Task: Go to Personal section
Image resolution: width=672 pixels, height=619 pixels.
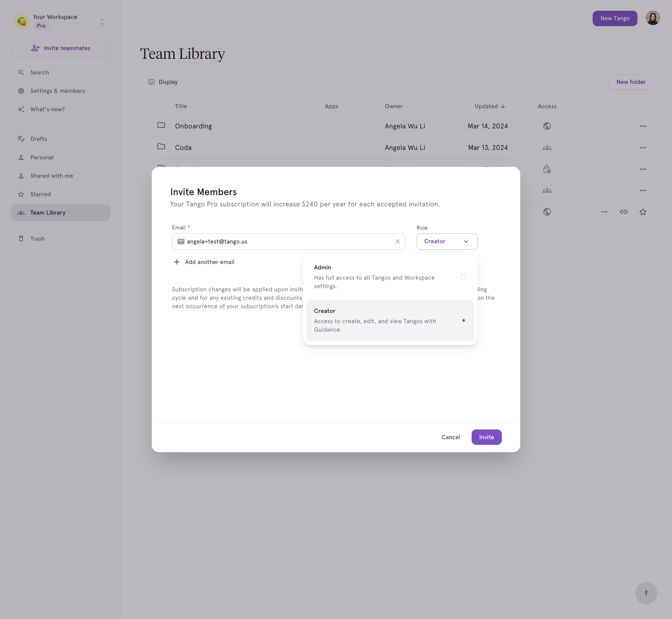Action: pos(61,157)
